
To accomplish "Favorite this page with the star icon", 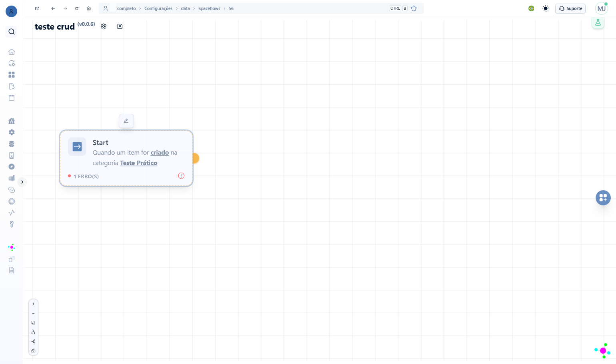I will tap(414, 8).
